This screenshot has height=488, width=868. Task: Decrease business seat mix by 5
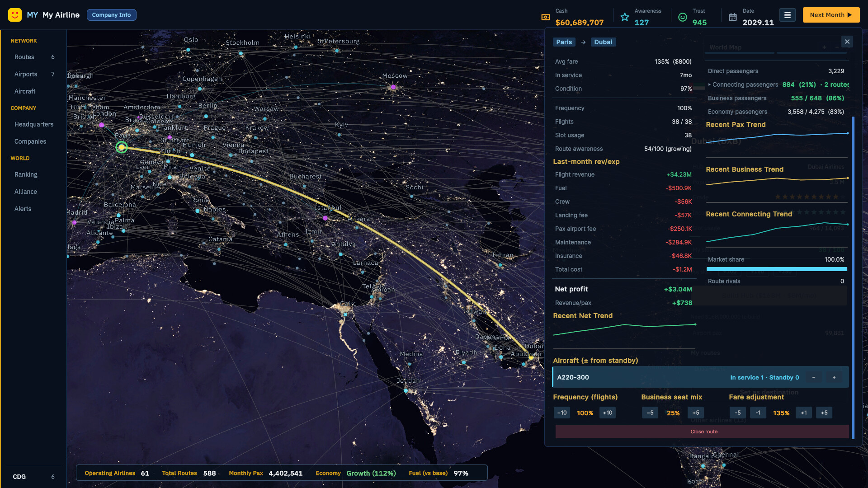point(650,413)
